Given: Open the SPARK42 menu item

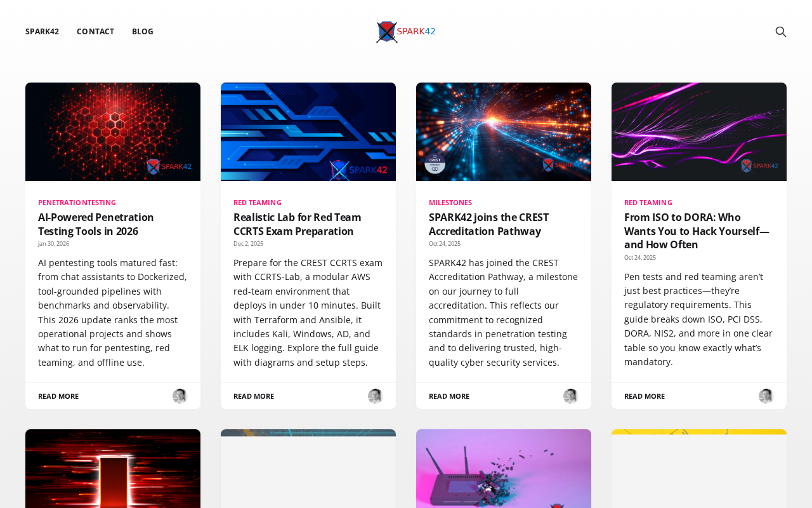Looking at the screenshot, I should click(43, 32).
